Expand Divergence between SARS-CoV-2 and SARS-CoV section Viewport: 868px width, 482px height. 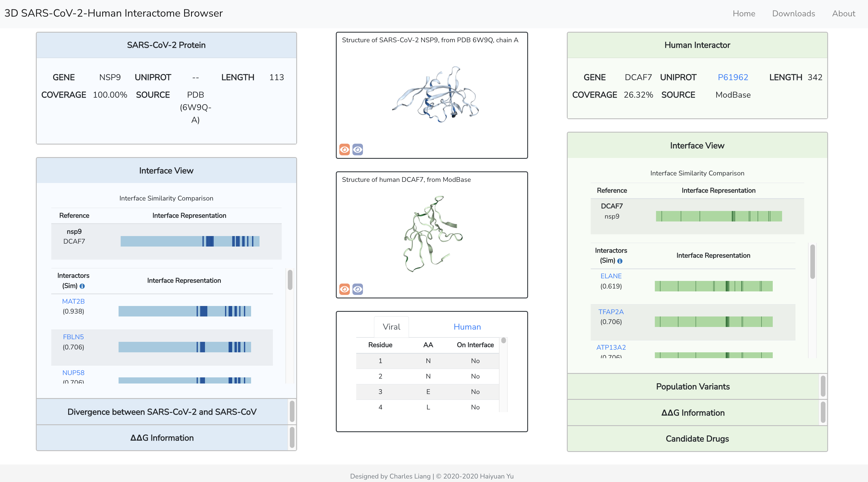[162, 411]
